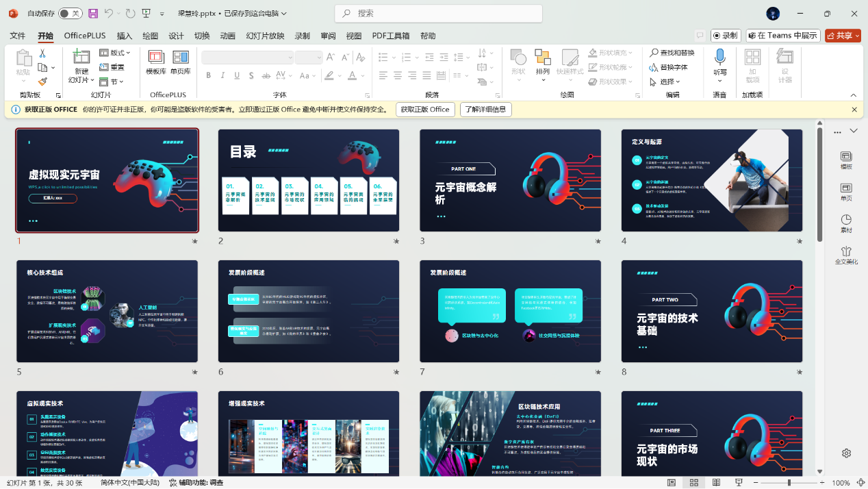Toggle the 自动保存 AutoSave switch
The width and height of the screenshot is (868, 489).
click(x=69, y=13)
